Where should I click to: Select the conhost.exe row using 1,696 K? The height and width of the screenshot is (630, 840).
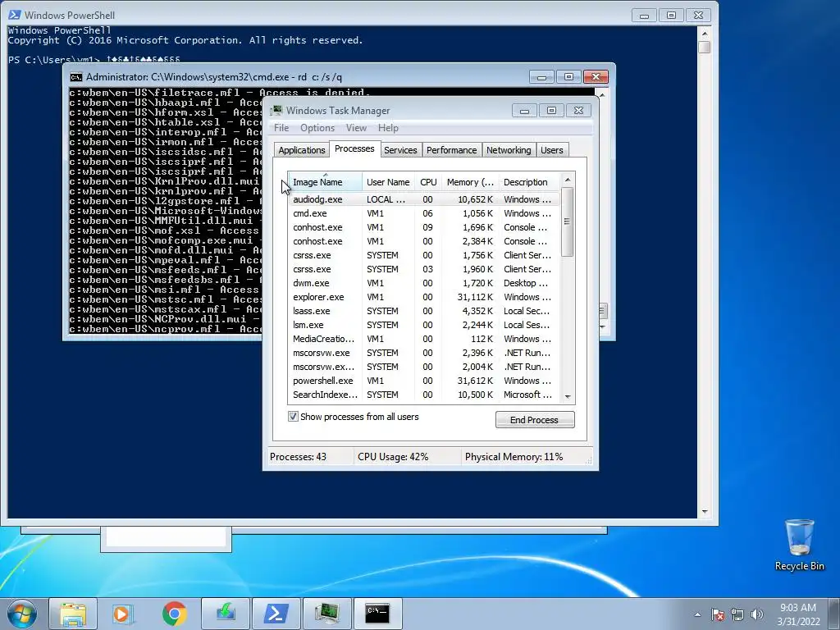click(x=424, y=227)
